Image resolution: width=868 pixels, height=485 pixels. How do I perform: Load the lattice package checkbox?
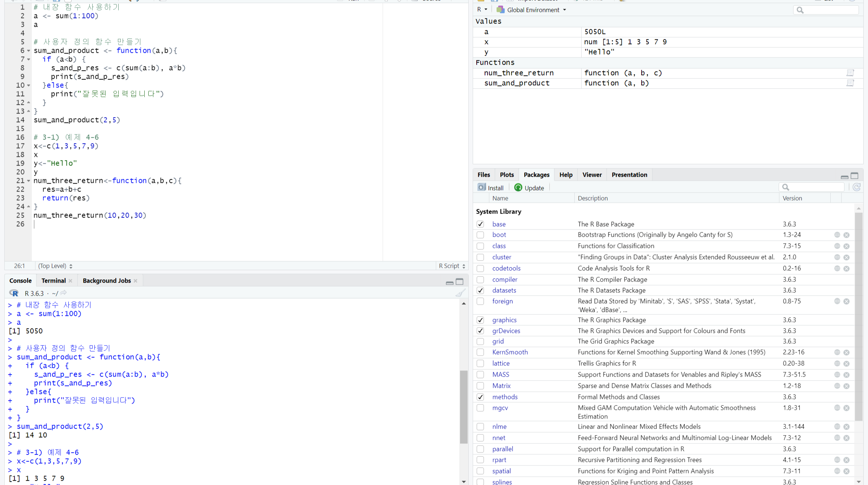pyautogui.click(x=480, y=364)
